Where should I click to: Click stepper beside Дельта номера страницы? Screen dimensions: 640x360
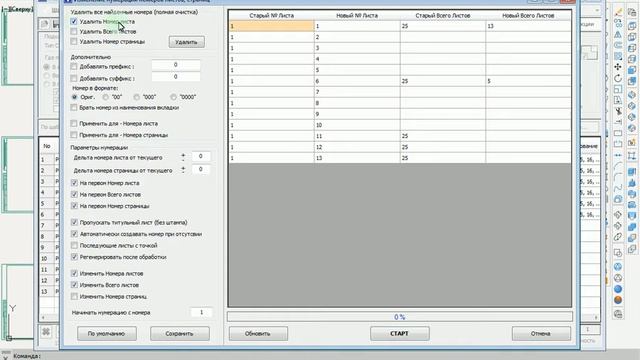click(x=183, y=170)
